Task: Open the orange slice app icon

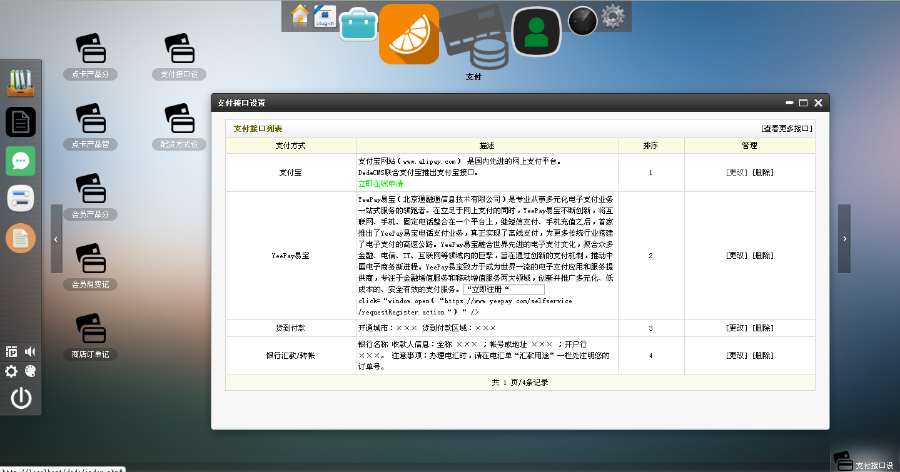Action: [409, 33]
